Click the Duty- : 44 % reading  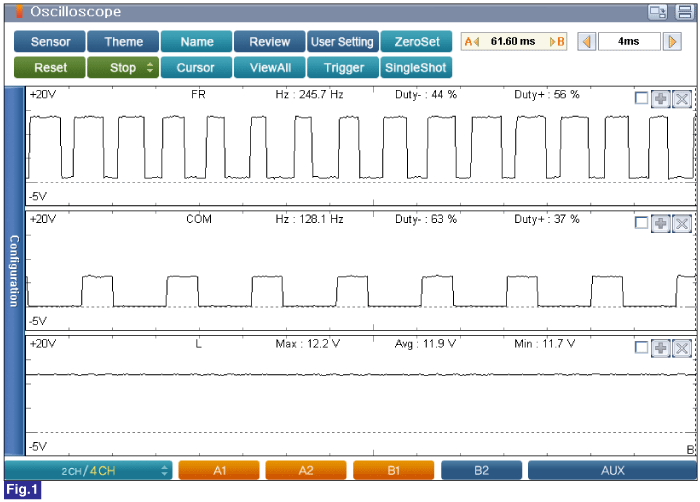(426, 95)
